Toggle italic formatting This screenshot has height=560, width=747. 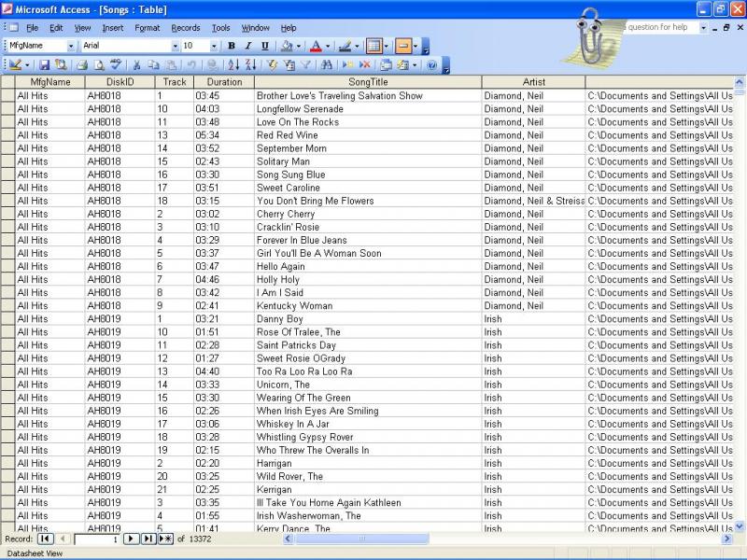coord(247,45)
